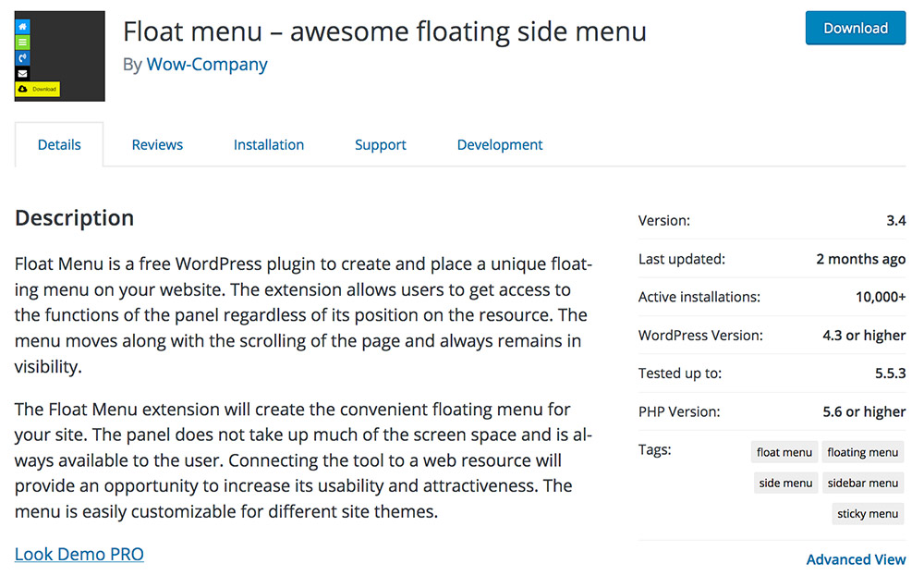Click the Look Demo PRO link
924x588 pixels.
point(79,554)
